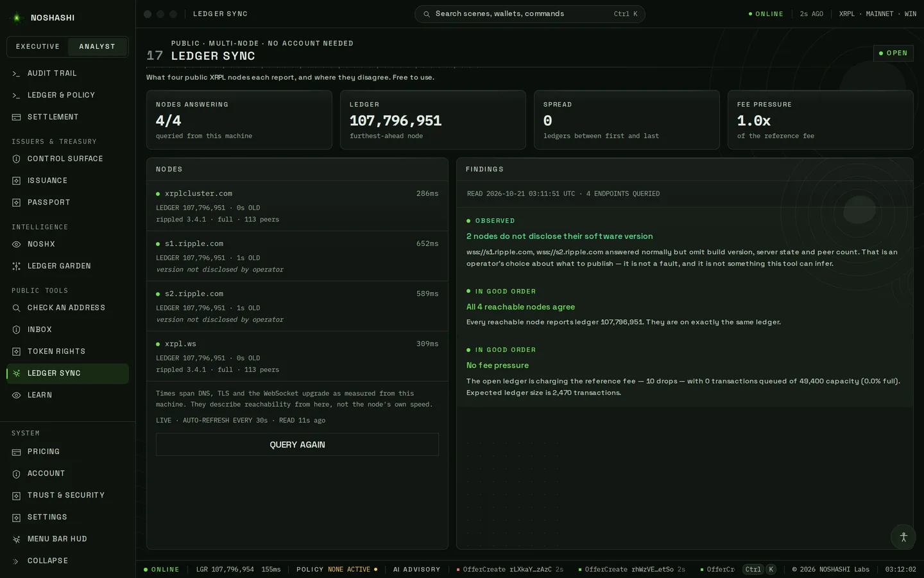Image resolution: width=924 pixels, height=578 pixels.
Task: Click the Check an Address magnifier icon
Action: 17,308
